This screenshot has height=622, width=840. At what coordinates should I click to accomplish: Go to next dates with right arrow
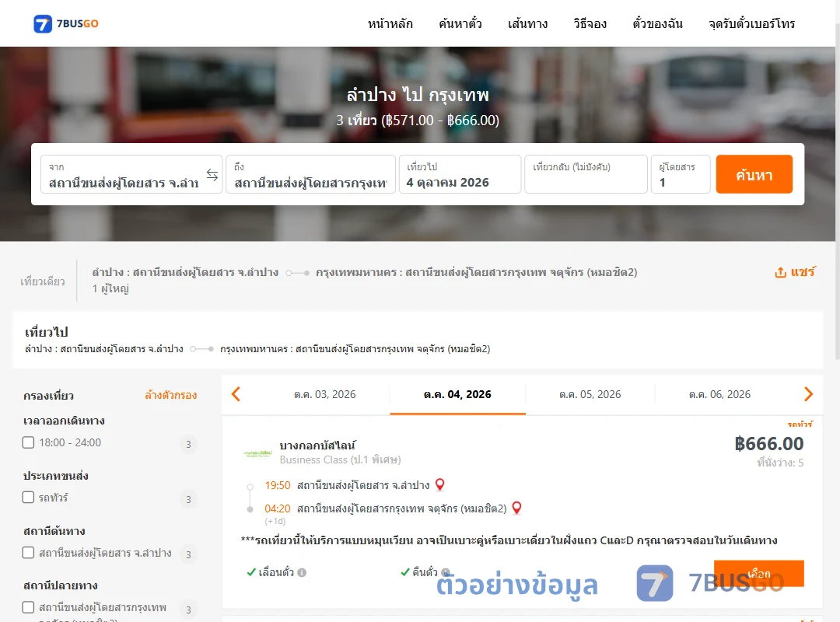click(x=808, y=394)
